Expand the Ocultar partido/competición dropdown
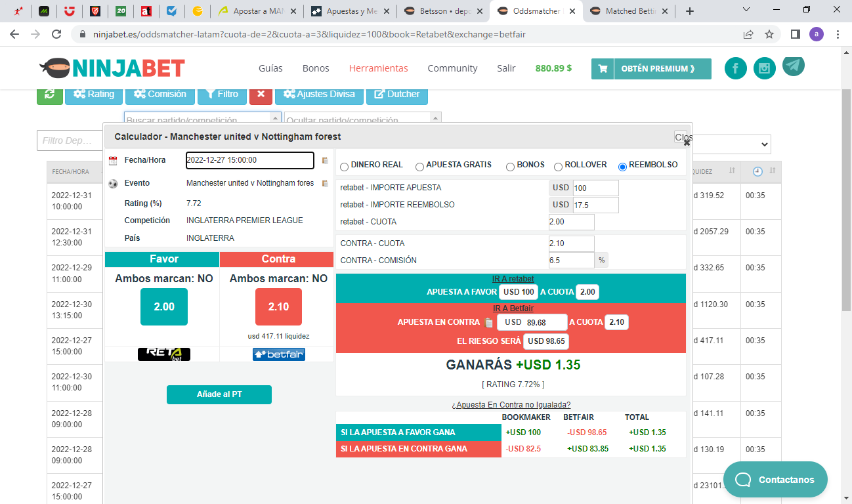The width and height of the screenshot is (852, 504). pyautogui.click(x=435, y=118)
